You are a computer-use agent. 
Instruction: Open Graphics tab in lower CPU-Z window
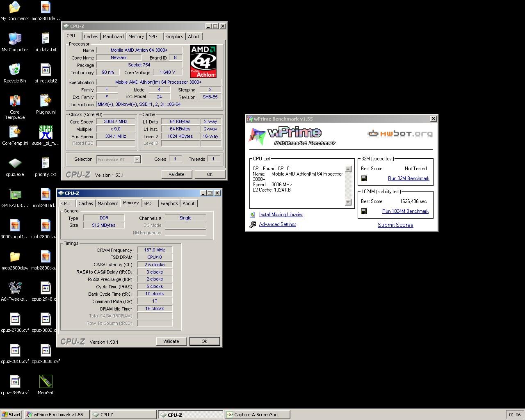coord(169,203)
